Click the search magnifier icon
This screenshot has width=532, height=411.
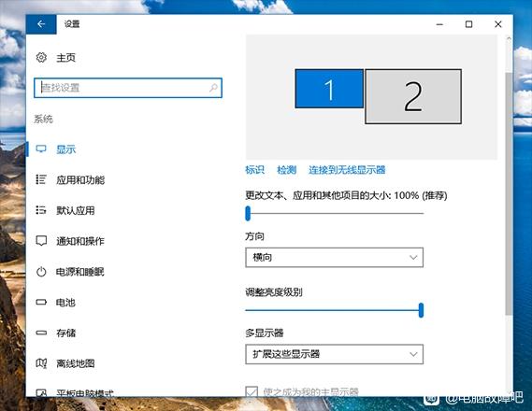[x=213, y=88]
